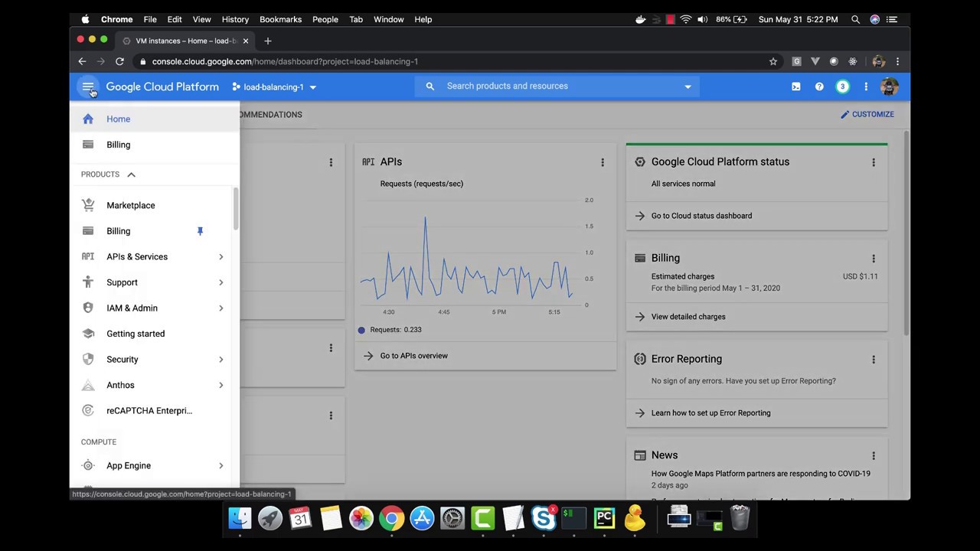The image size is (980, 551).
Task: Expand the APIs & Services submenu
Action: pyautogui.click(x=221, y=257)
